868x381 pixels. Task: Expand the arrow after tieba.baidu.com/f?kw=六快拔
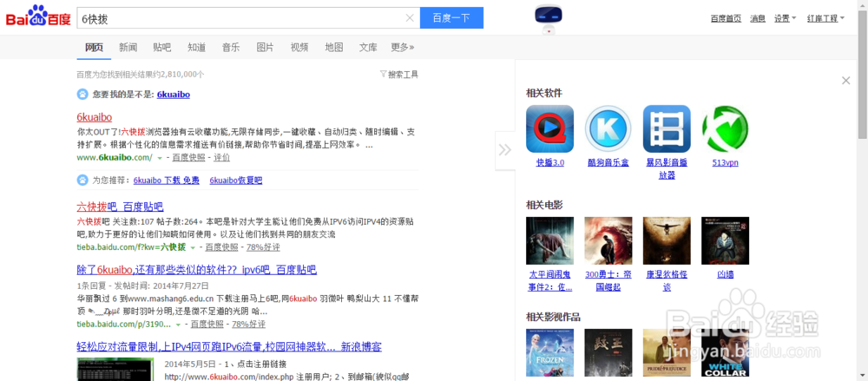pos(194,247)
